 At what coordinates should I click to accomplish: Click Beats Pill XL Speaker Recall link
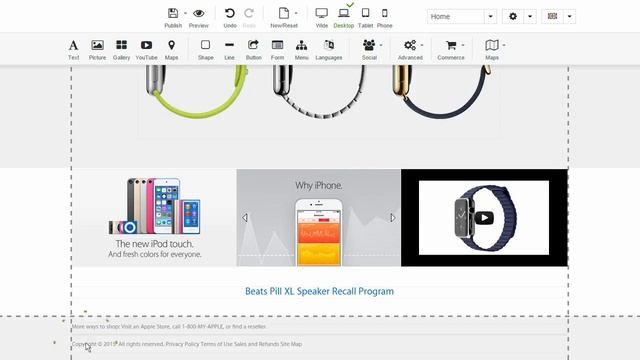pyautogui.click(x=319, y=291)
